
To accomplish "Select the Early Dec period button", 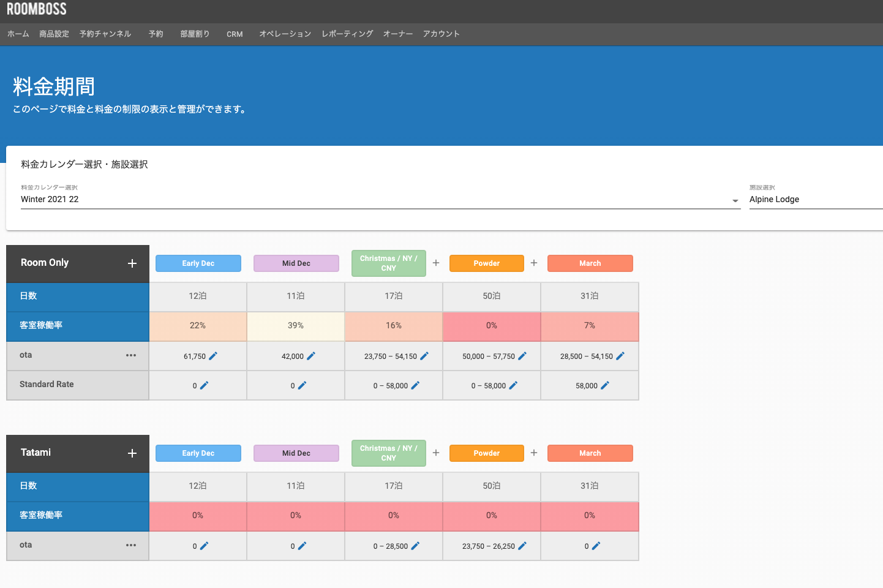I will point(198,263).
